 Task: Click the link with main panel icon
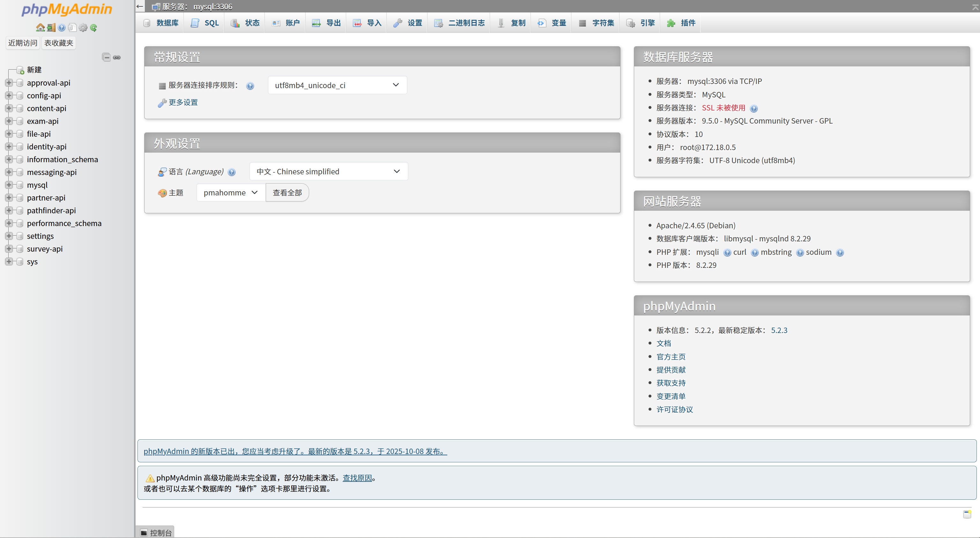117,57
